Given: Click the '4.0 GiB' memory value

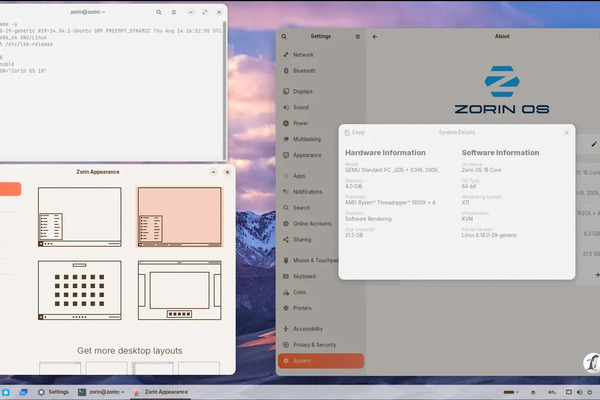Looking at the screenshot, I should (x=353, y=186).
